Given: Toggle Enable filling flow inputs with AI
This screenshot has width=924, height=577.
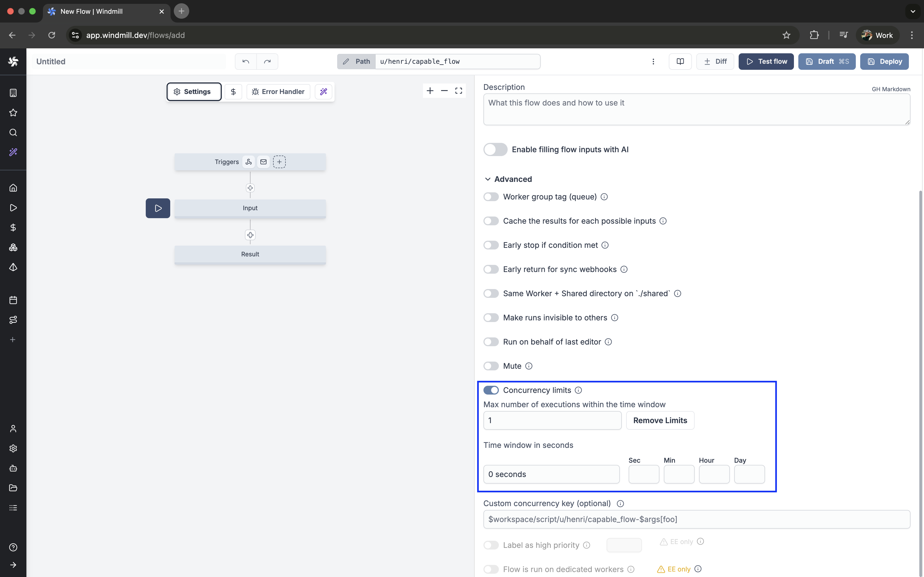Looking at the screenshot, I should (x=495, y=149).
